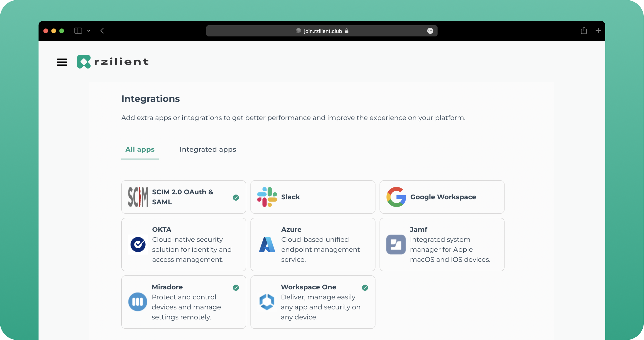Click the join.rzilient.club address field
The image size is (644, 340).
(322, 31)
